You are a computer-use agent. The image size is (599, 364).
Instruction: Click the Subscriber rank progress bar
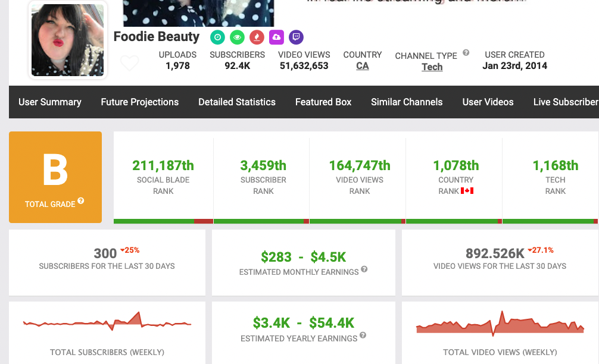coord(261,221)
